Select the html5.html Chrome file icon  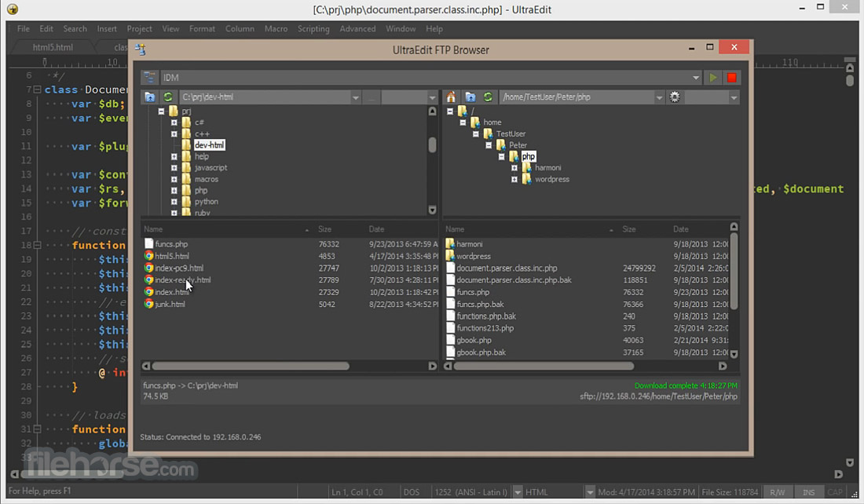tap(148, 256)
